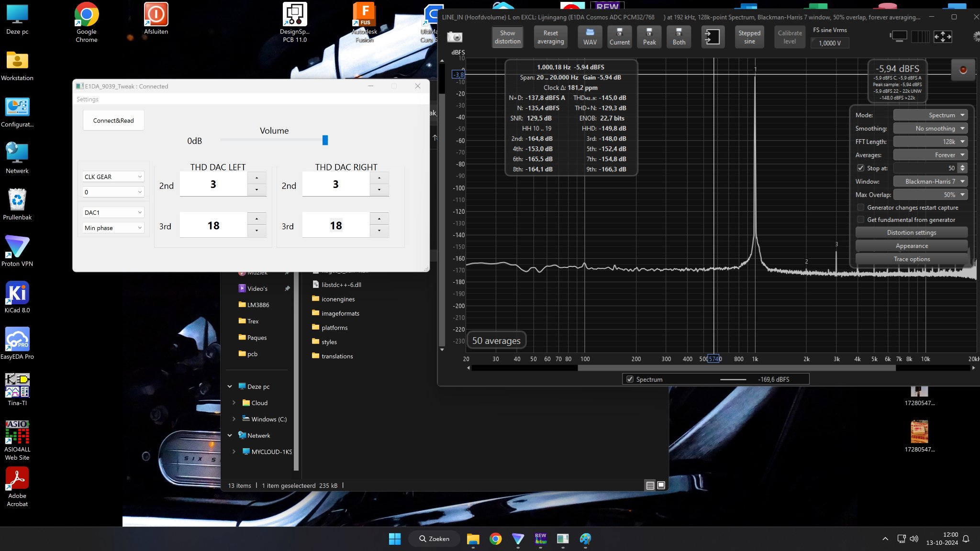Open Distortion settings
Viewport: 980px width, 551px height.
click(x=912, y=233)
